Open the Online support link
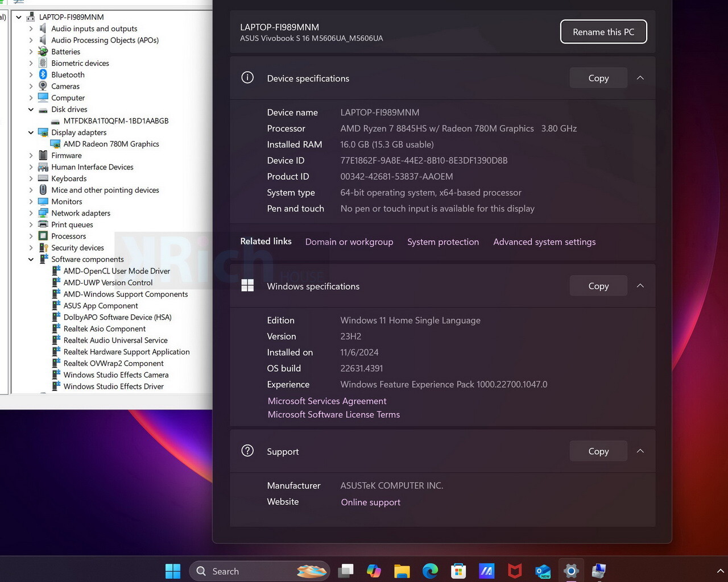The height and width of the screenshot is (582, 728). click(x=371, y=502)
